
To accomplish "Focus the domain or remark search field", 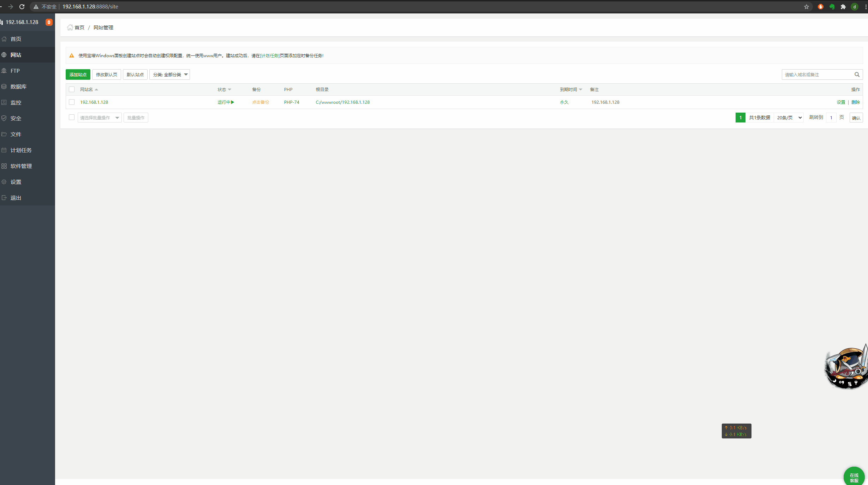I will click(x=817, y=74).
